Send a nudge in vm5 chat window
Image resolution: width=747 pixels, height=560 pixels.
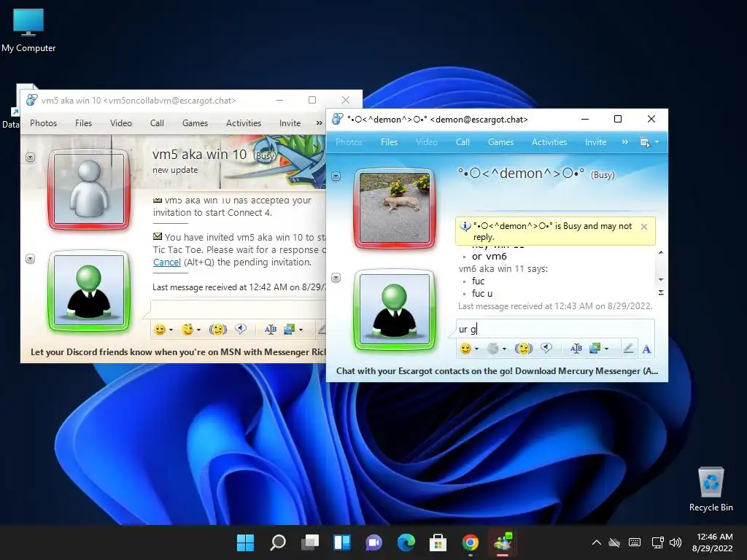click(217, 330)
